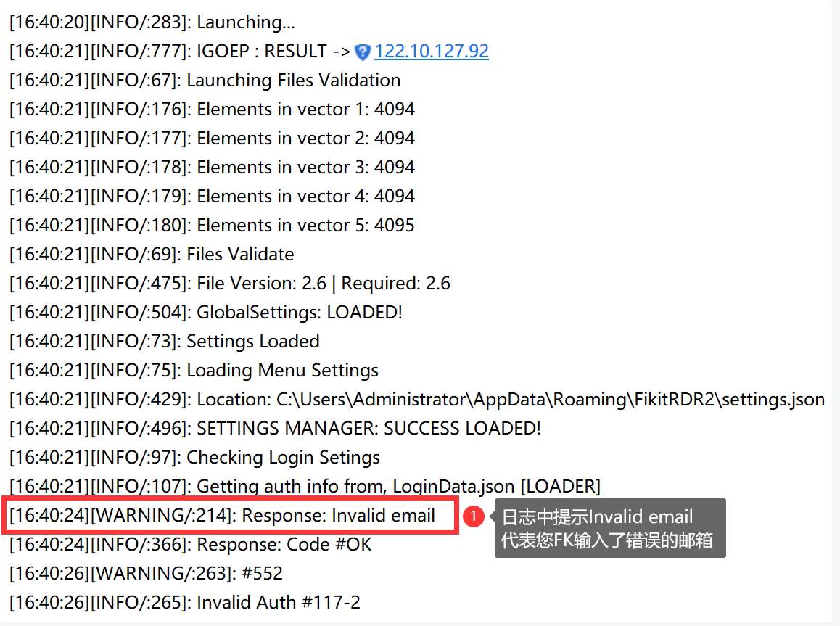Select the Elements in vector 1 line
This screenshot has height=626, width=840.
click(x=212, y=109)
